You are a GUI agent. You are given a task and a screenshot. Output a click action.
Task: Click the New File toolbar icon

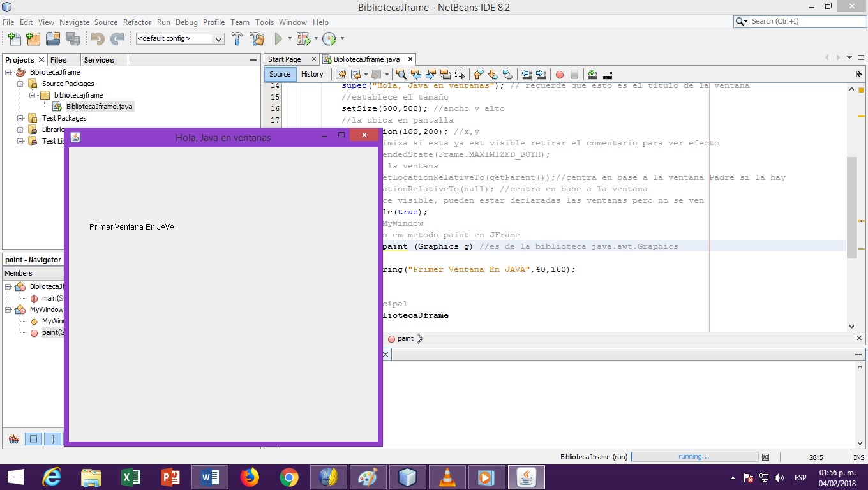pyautogui.click(x=14, y=39)
